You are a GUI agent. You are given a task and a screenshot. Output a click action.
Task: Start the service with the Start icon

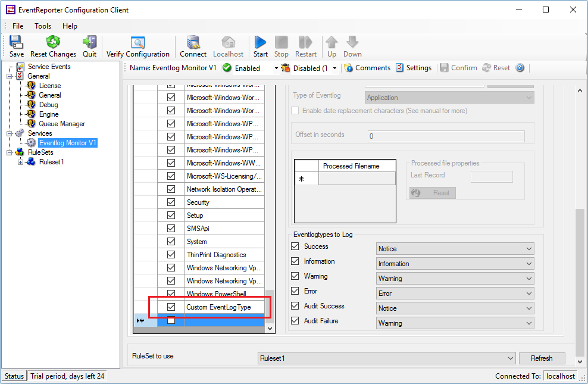[x=260, y=46]
